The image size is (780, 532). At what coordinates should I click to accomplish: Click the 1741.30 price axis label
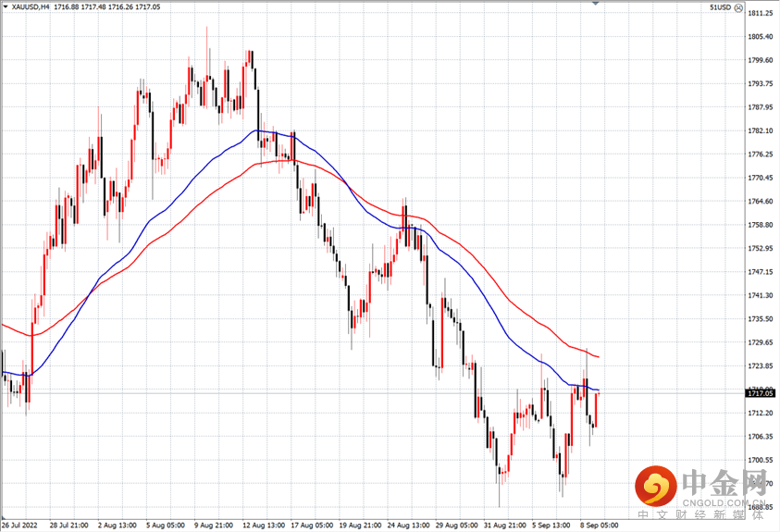(x=760, y=295)
